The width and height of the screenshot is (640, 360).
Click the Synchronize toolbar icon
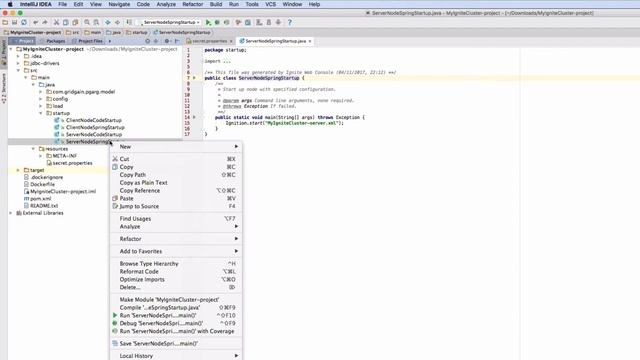pyautogui.click(x=24, y=22)
